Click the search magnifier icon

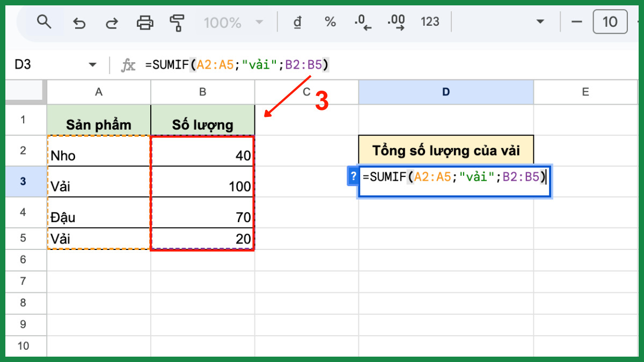tap(44, 22)
